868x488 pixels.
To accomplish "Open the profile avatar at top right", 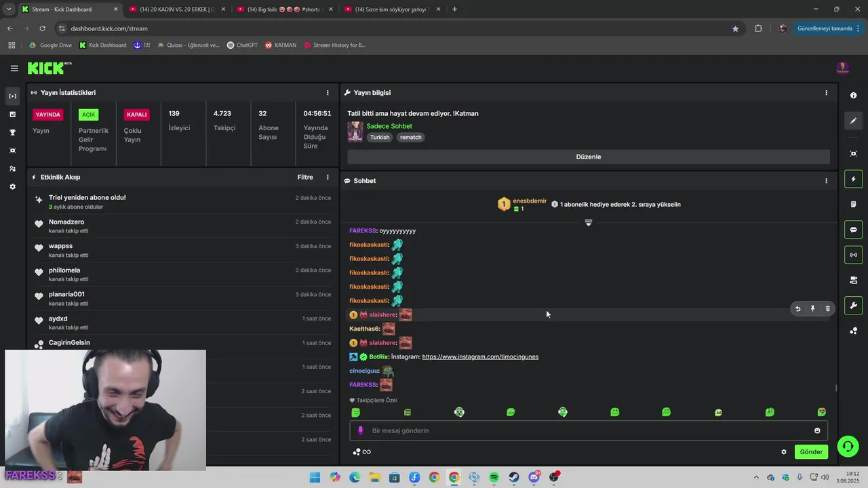I will [x=842, y=68].
